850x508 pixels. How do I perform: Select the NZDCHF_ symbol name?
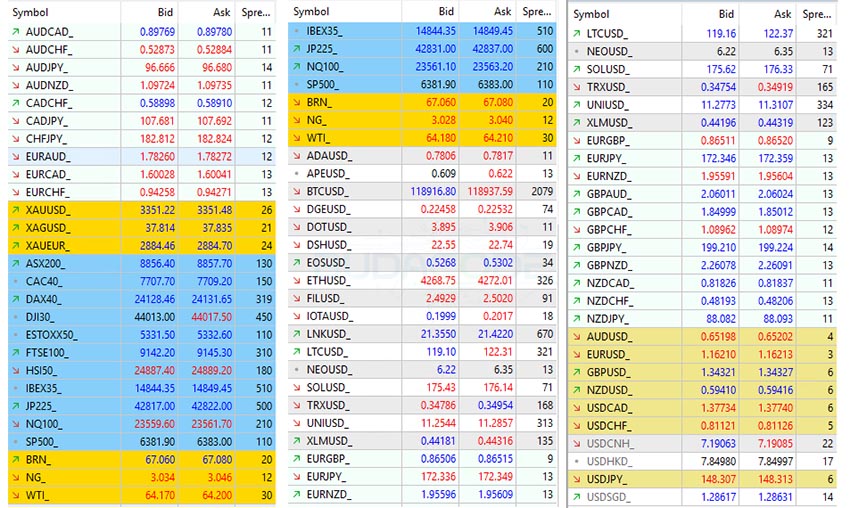point(610,301)
